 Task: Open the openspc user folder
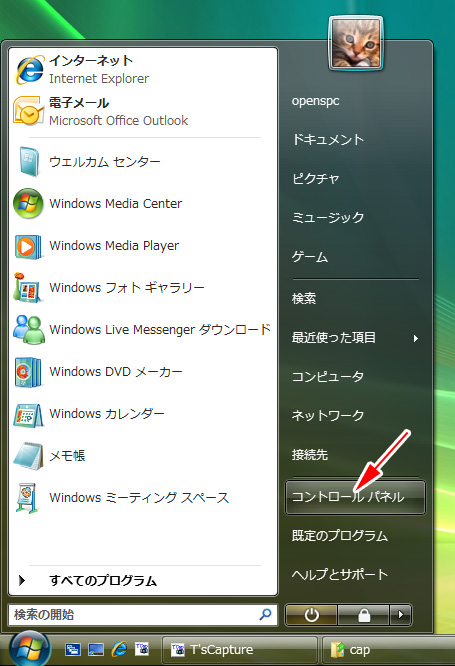[315, 101]
